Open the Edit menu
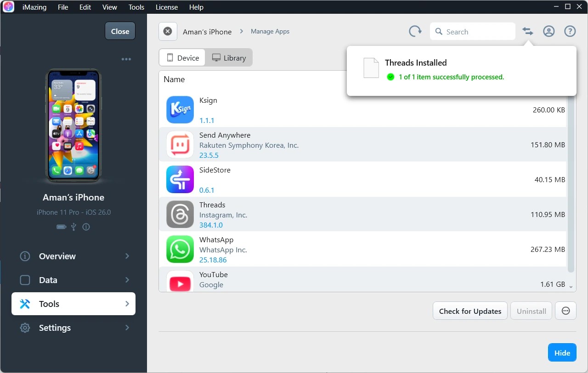Screen dimensions: 588x373 pyautogui.click(x=85, y=7)
